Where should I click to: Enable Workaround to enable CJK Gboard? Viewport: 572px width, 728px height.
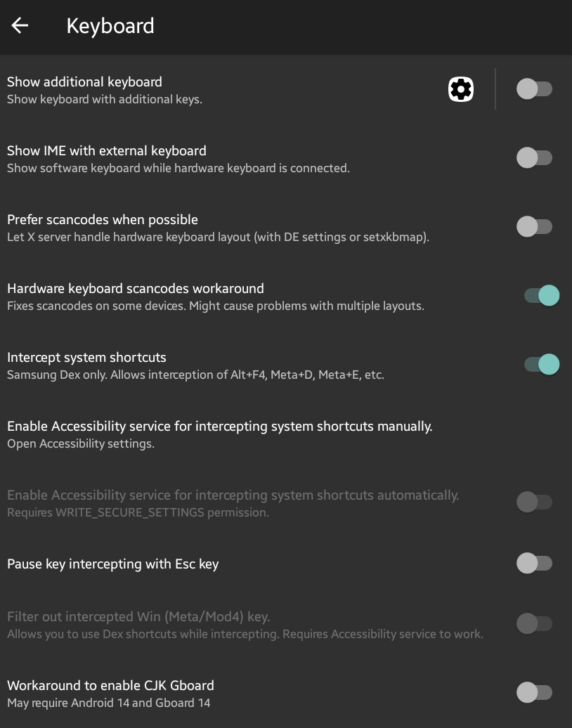534,692
